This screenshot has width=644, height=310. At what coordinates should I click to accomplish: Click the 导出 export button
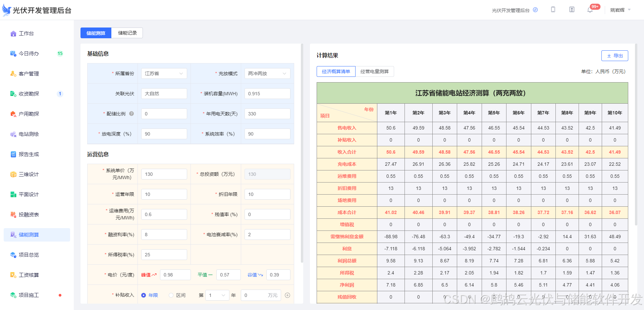point(615,56)
